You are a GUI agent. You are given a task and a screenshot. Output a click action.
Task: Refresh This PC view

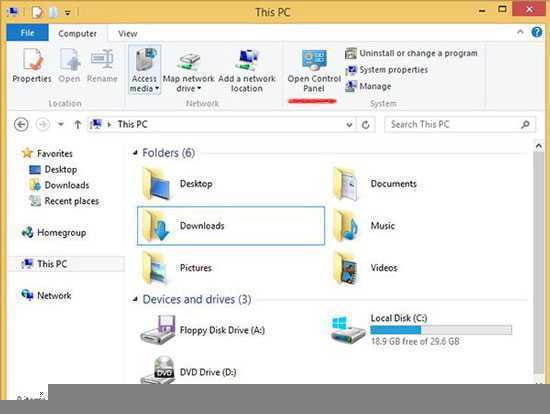point(365,125)
